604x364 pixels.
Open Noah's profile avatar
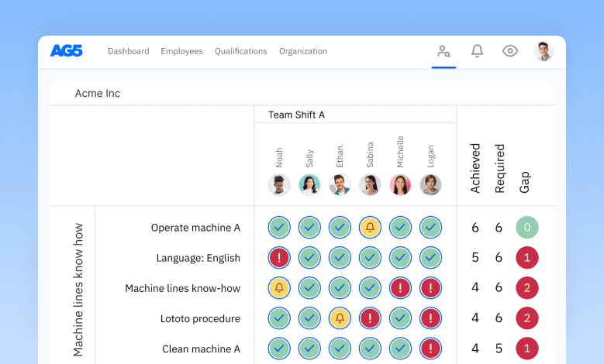click(279, 184)
